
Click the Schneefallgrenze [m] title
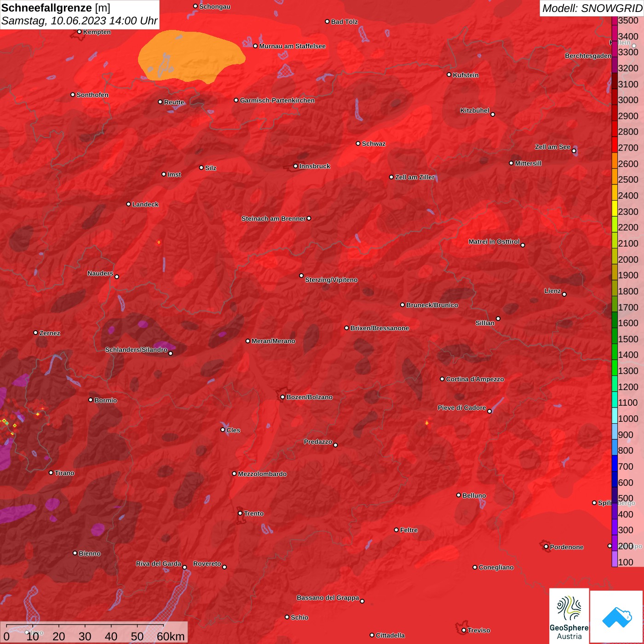(56, 8)
